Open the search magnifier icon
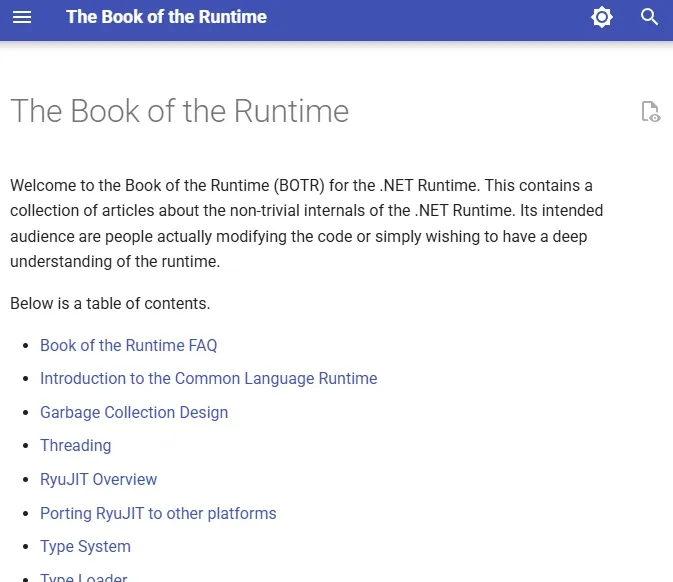The width and height of the screenshot is (673, 582). tap(649, 17)
